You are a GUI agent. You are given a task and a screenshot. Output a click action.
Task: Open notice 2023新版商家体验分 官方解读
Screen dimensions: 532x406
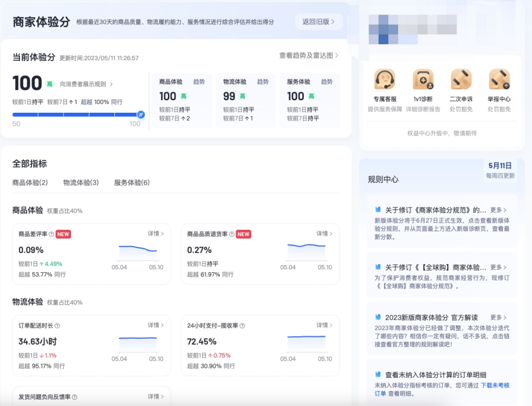click(x=432, y=318)
